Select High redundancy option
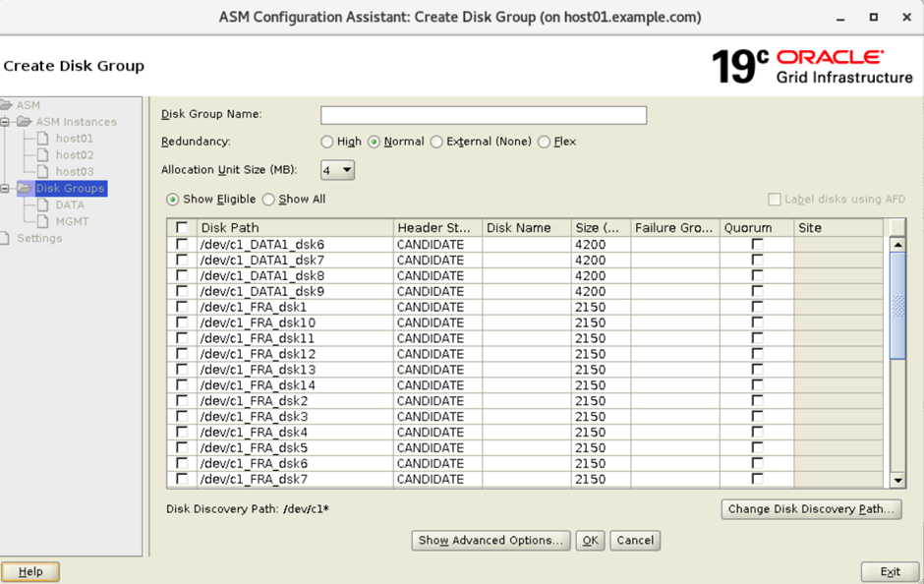The width and height of the screenshot is (924, 584). click(x=327, y=142)
